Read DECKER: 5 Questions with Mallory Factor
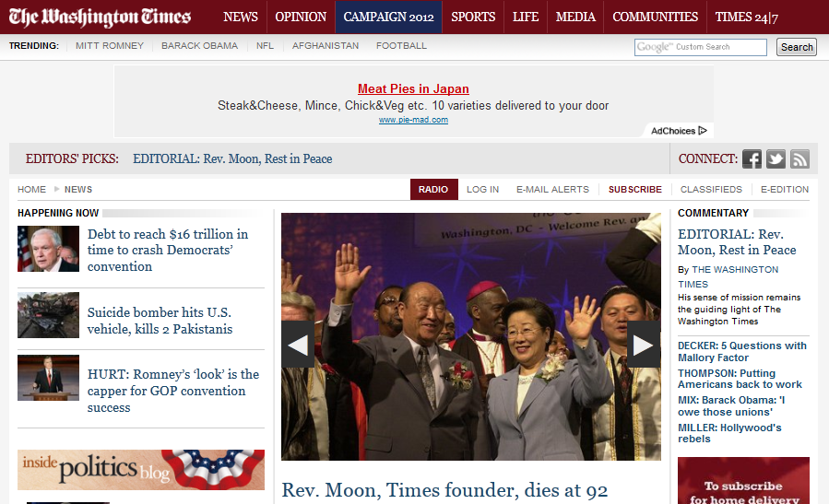Image resolution: width=829 pixels, height=504 pixels. (741, 351)
